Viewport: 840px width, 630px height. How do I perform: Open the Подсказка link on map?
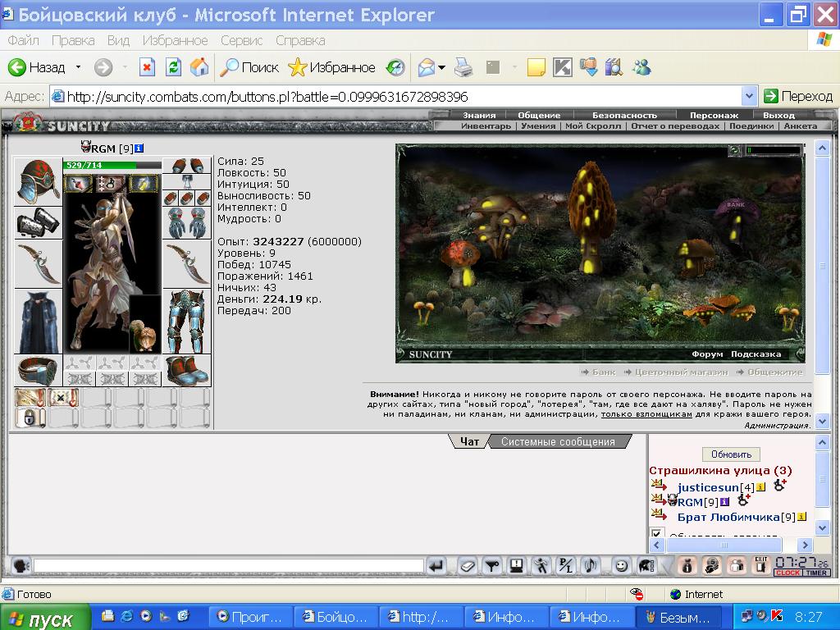click(756, 354)
